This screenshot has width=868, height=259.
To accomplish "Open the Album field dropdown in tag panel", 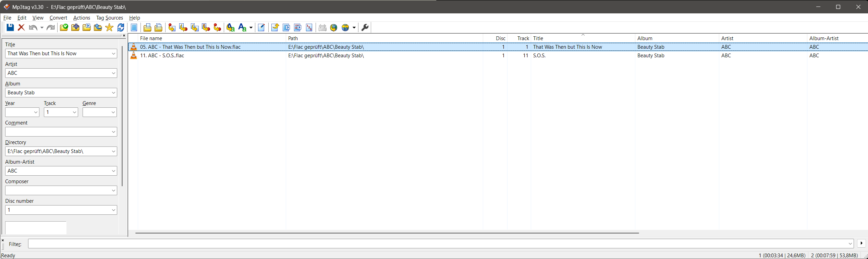I will [113, 93].
